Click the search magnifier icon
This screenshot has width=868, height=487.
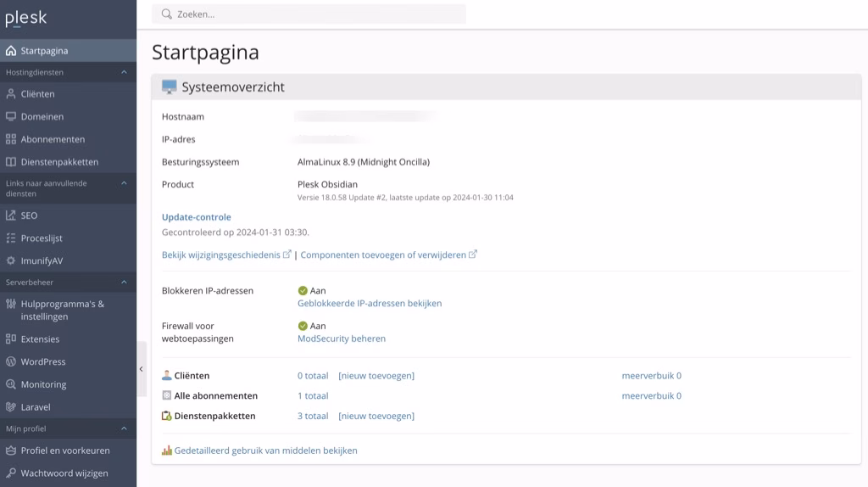(x=167, y=14)
